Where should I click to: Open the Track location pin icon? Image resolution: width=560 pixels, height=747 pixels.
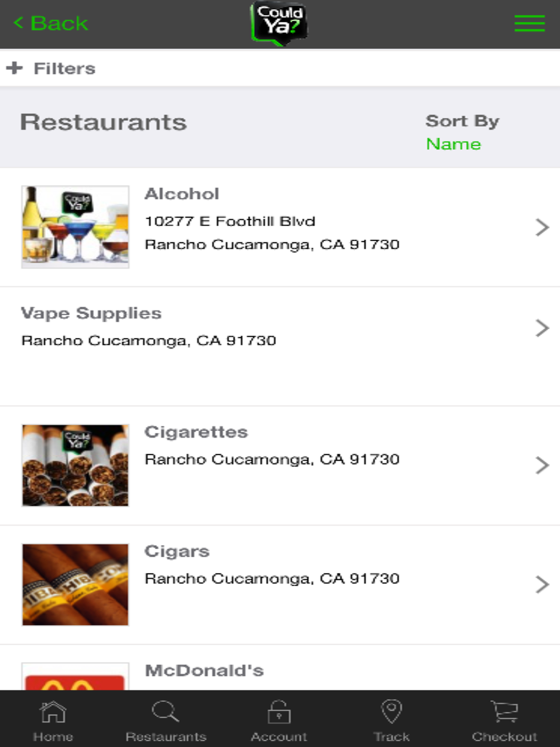[x=391, y=712]
